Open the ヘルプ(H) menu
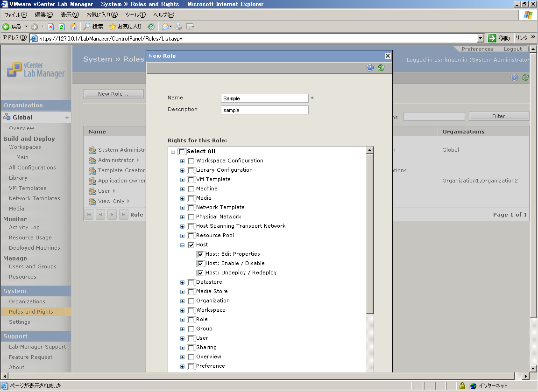This screenshot has width=538, height=392. click(163, 15)
